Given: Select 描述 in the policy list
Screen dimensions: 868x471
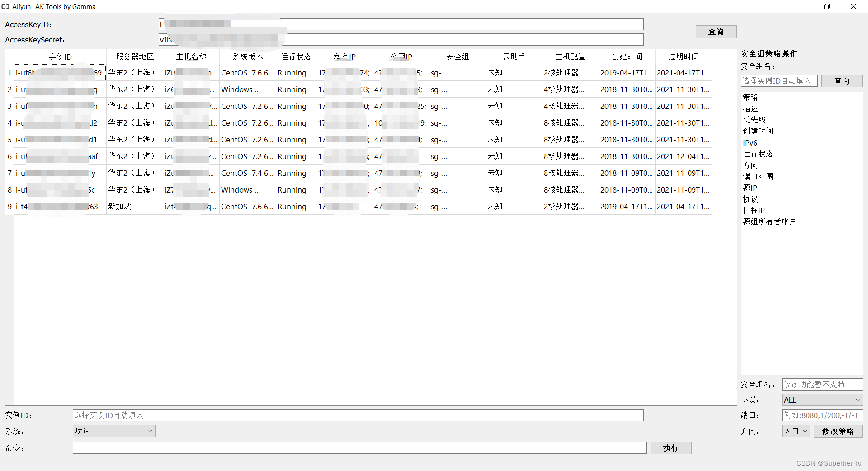Looking at the screenshot, I should click(750, 108).
